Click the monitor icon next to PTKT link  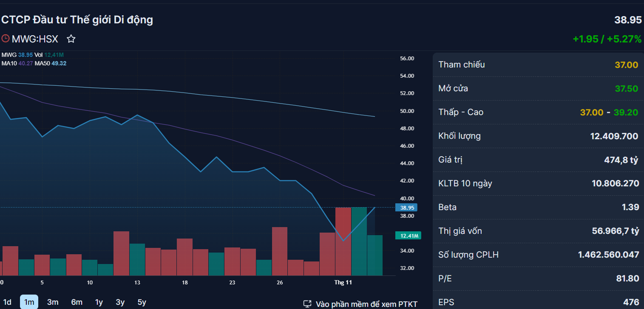(307, 304)
